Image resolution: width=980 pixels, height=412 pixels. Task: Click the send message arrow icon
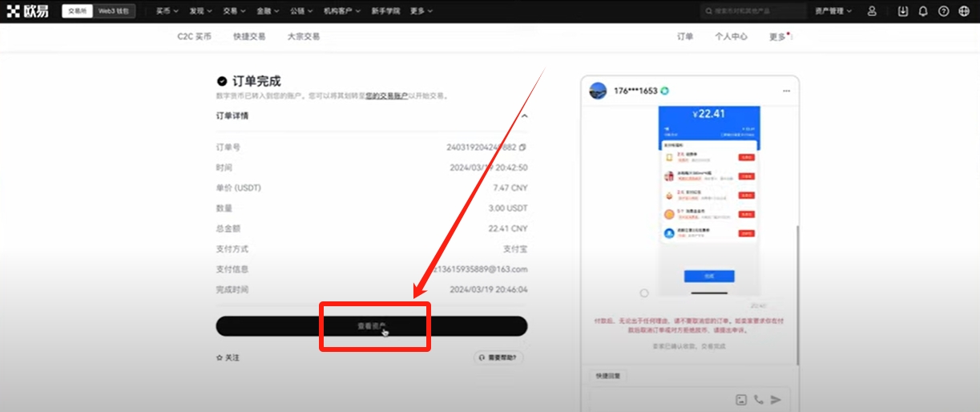click(x=776, y=399)
